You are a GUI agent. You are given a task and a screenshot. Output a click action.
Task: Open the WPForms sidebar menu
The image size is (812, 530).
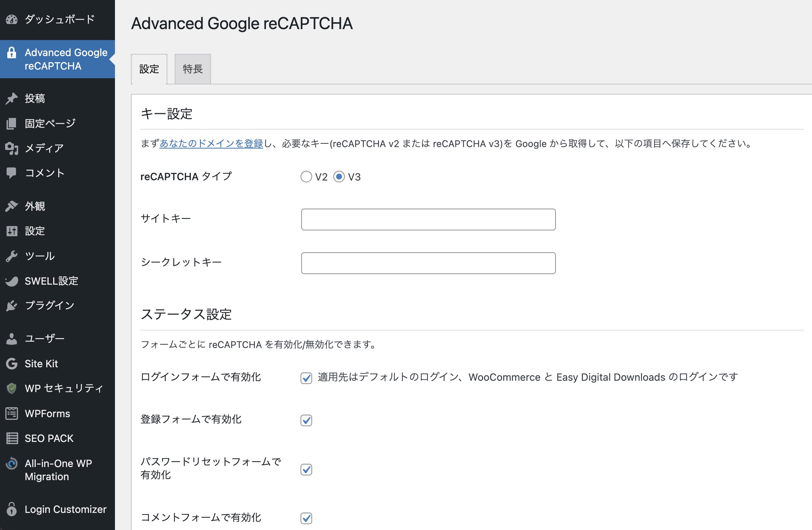57,414
